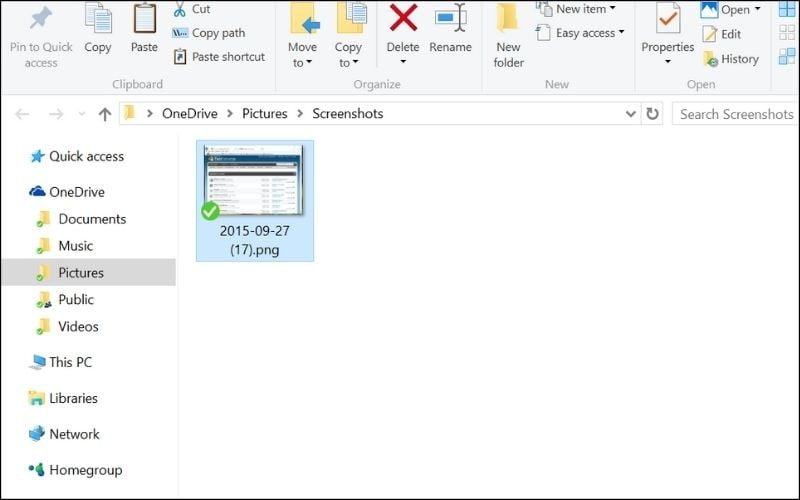Click the Move to folder icon

(x=304, y=19)
